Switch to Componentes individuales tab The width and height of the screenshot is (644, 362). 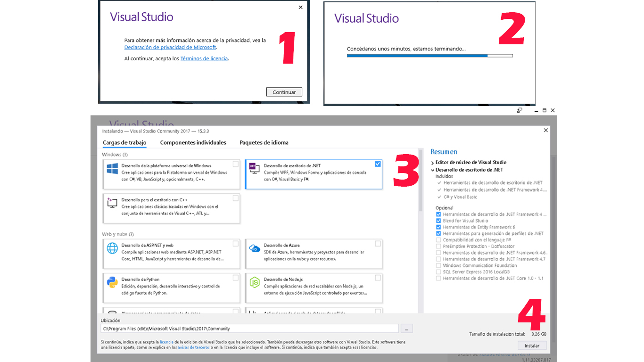pyautogui.click(x=193, y=142)
